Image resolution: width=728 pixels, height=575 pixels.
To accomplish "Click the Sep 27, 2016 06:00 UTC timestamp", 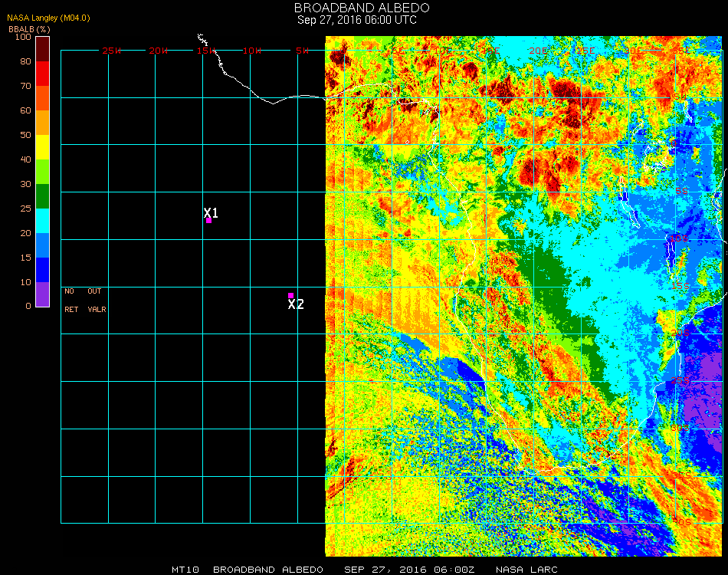I will 357,20.
